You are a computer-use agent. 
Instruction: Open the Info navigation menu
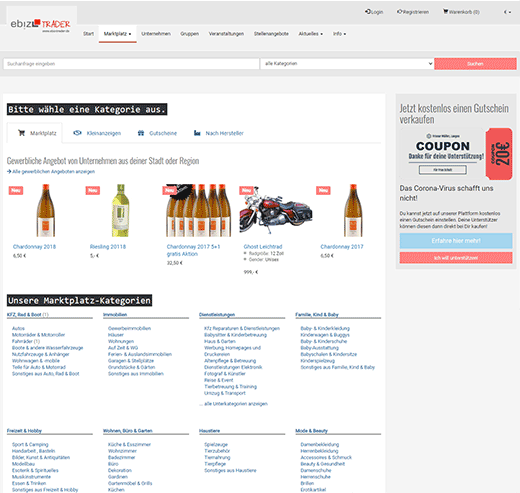pos(339,34)
